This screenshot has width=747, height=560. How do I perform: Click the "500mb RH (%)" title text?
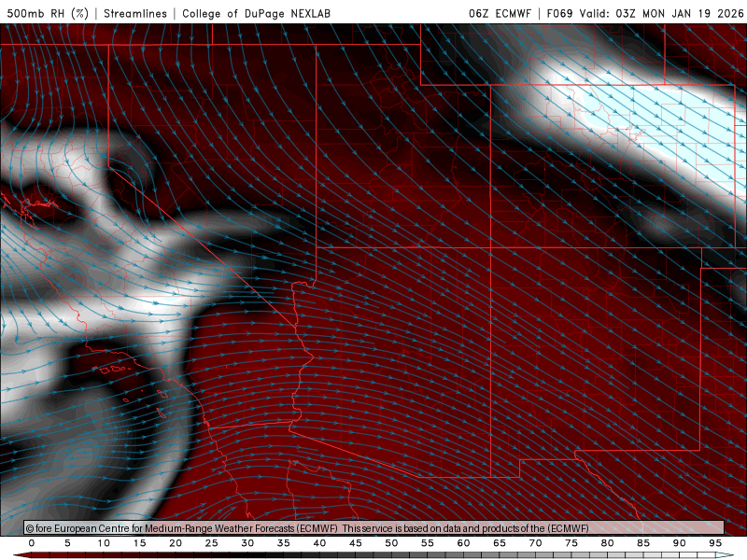tap(48, 13)
